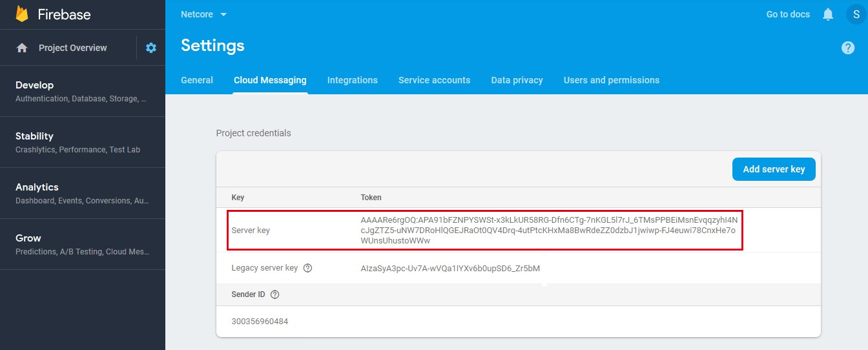Screen dimensions: 868x350
Task: Expand the Analytics sidebar section
Action: tap(83, 193)
